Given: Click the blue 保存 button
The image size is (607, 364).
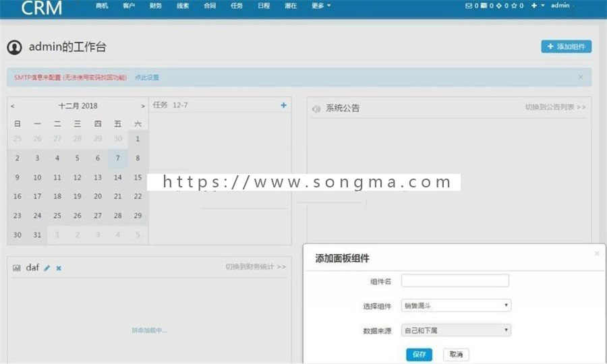Looking at the screenshot, I should 419,355.
